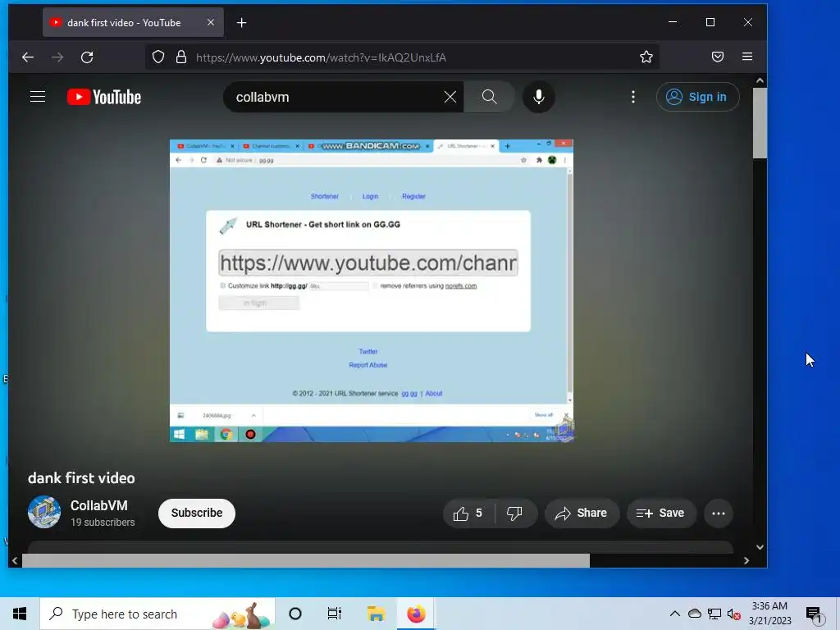The width and height of the screenshot is (840, 630).
Task: Go to YouTube home via logo
Action: click(x=104, y=97)
